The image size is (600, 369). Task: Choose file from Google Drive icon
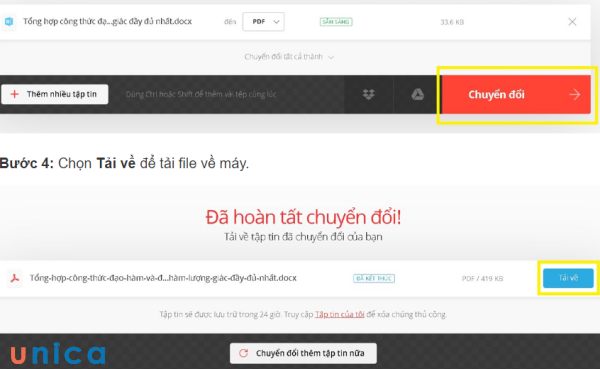417,94
